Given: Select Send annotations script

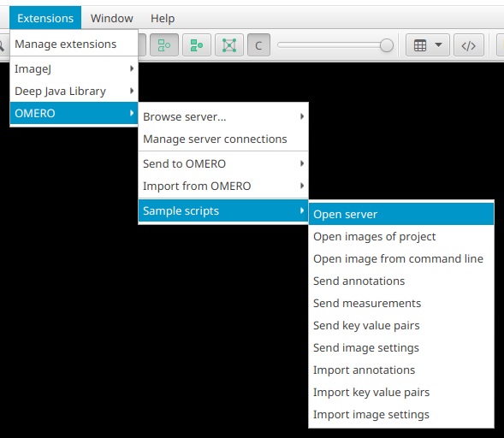Looking at the screenshot, I should pyautogui.click(x=401, y=281).
